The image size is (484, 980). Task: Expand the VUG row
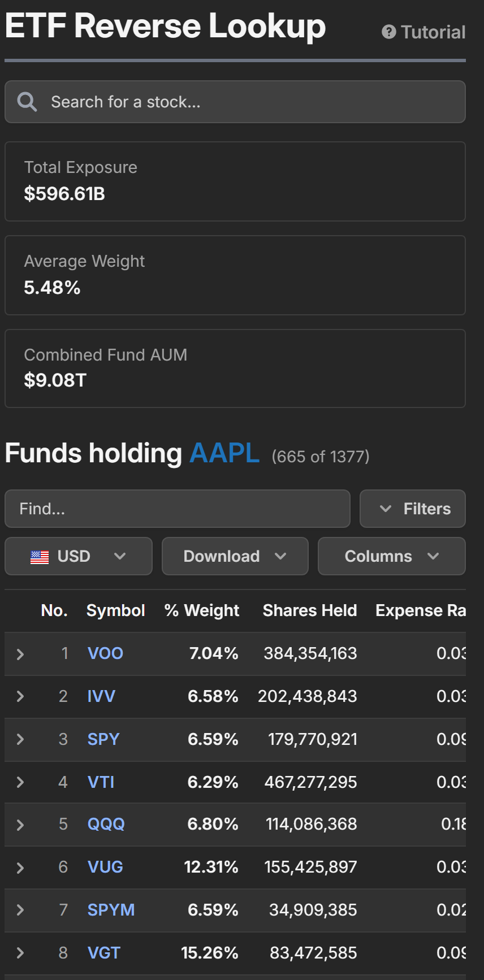[20, 868]
